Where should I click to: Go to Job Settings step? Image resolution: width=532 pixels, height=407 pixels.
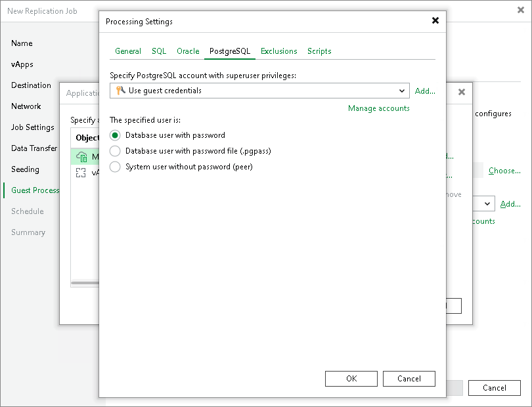pos(33,127)
